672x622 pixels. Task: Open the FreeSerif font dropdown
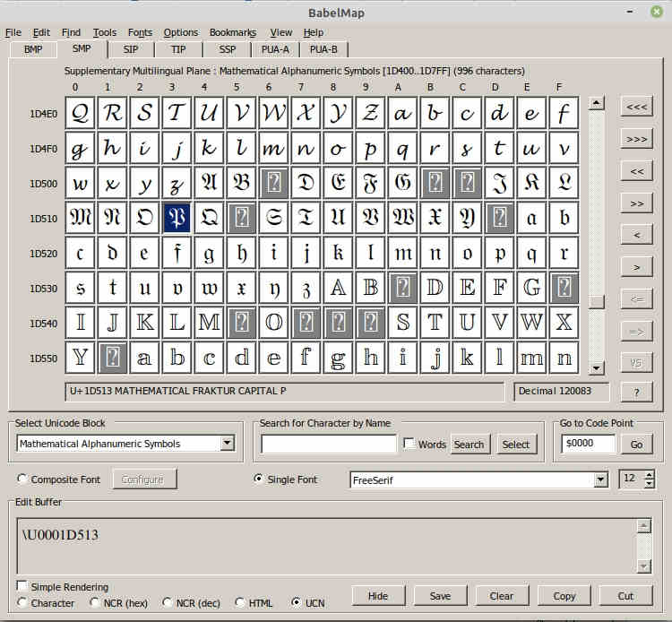600,480
